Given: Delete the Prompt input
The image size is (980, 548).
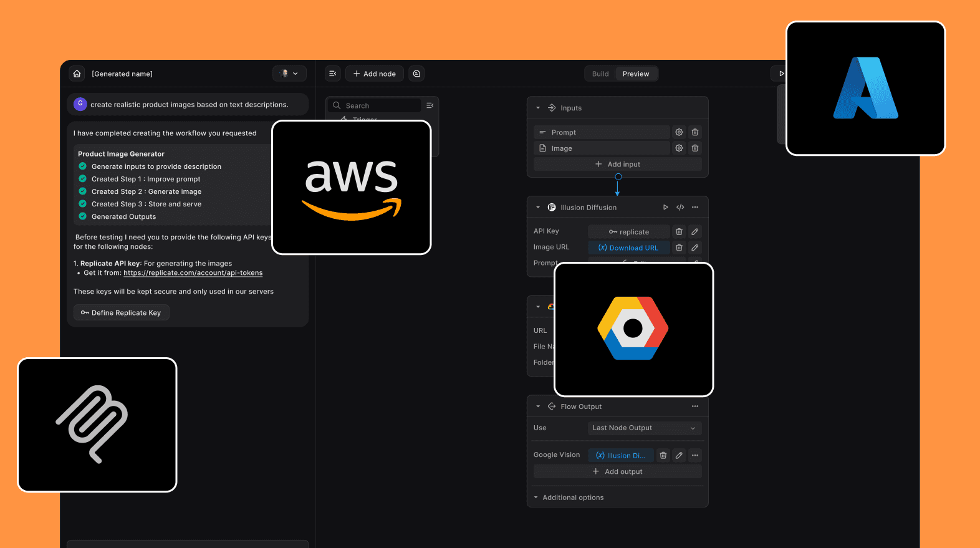Looking at the screenshot, I should pyautogui.click(x=695, y=132).
